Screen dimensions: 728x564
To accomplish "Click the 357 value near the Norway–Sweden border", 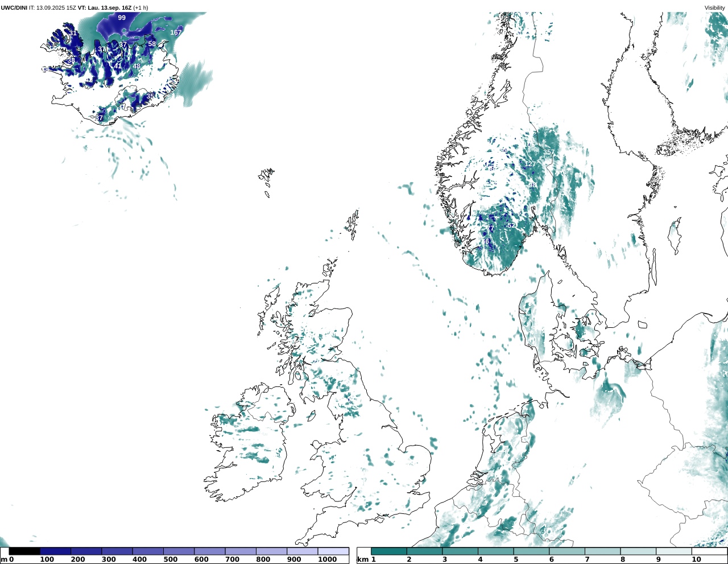I will [x=548, y=152].
